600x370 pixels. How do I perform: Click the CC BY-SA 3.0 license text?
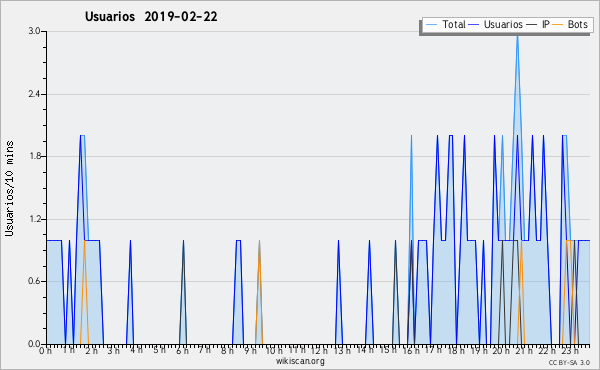[569, 362]
